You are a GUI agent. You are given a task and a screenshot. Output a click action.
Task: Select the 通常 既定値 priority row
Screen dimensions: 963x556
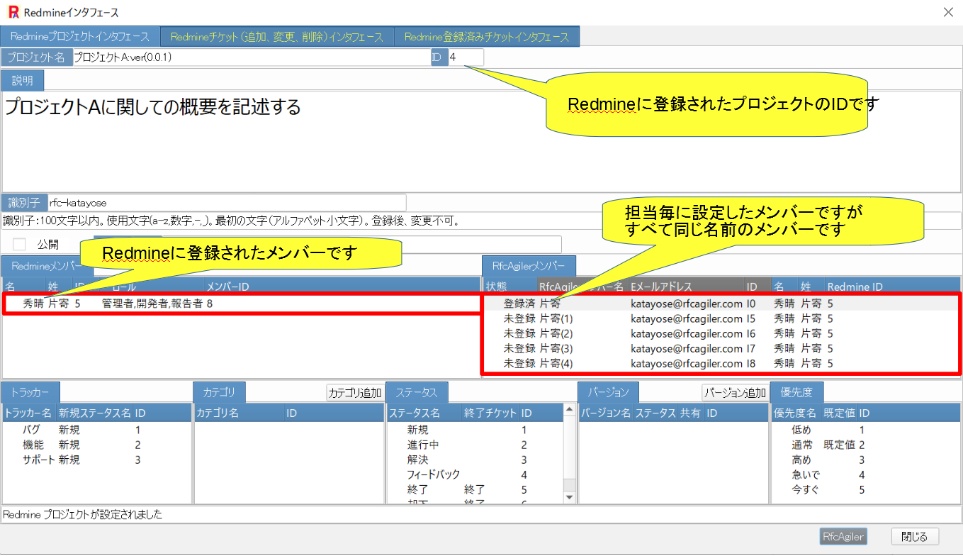click(x=866, y=445)
